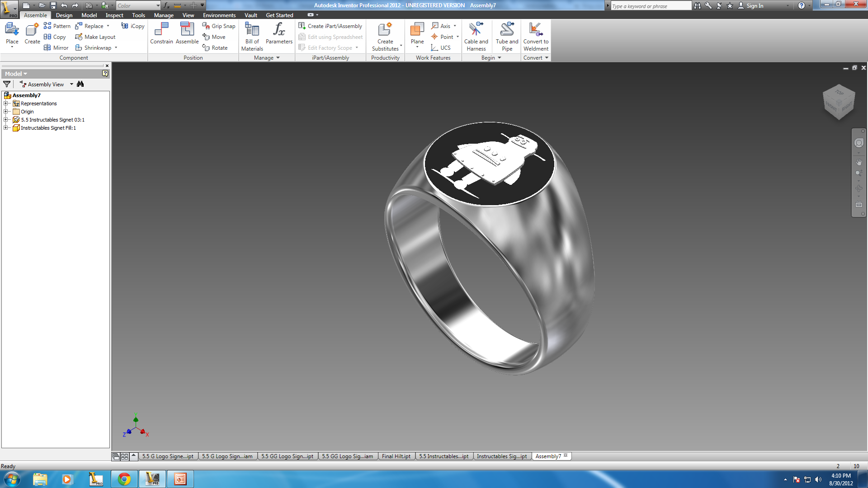Click the Save icon in quick access
The height and width of the screenshot is (488, 868).
pyautogui.click(x=53, y=5)
